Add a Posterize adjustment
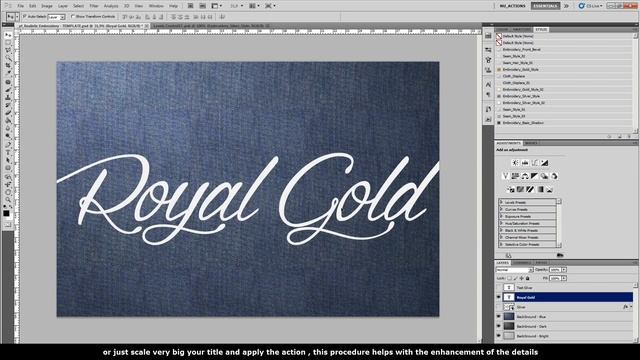Viewport: 640px width, 360px height. pyautogui.click(x=520, y=189)
